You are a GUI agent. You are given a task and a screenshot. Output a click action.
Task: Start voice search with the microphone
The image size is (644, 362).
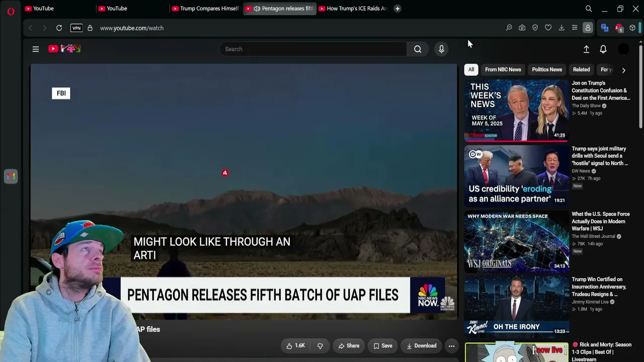441,49
